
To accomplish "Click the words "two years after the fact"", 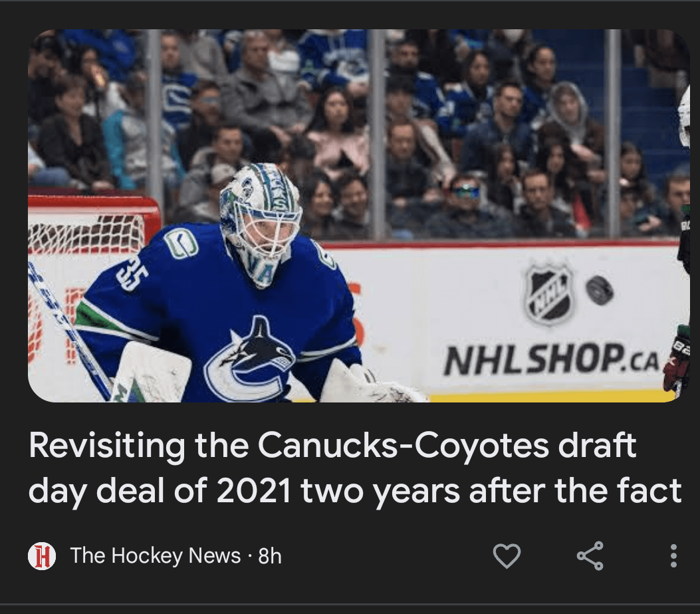I will [x=491, y=491].
